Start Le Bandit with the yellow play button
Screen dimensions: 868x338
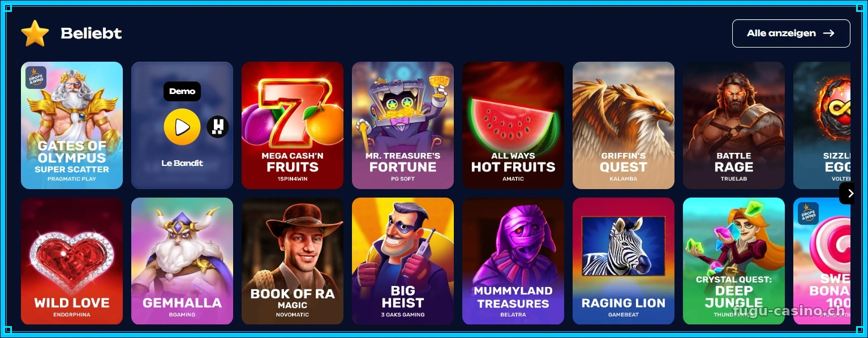pyautogui.click(x=182, y=127)
